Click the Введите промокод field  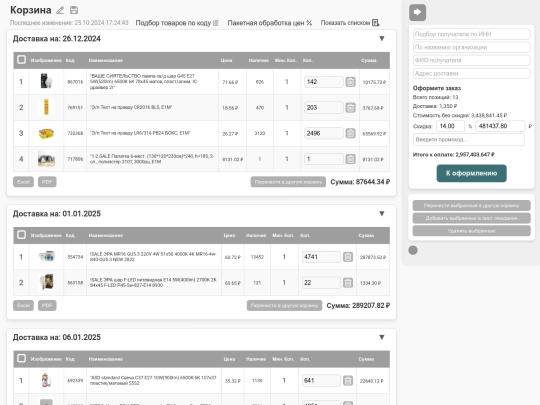[x=469, y=139]
